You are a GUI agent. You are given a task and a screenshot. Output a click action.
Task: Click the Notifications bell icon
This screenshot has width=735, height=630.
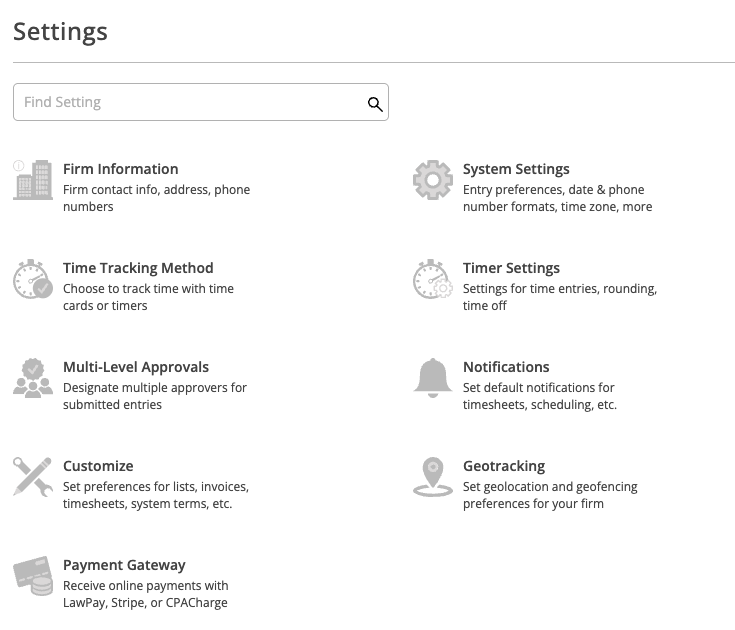[433, 378]
